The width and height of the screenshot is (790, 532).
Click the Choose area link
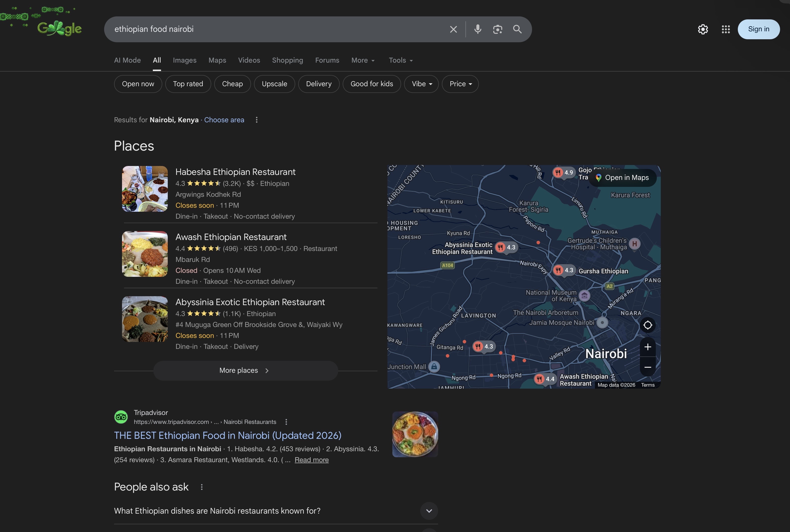pos(224,120)
